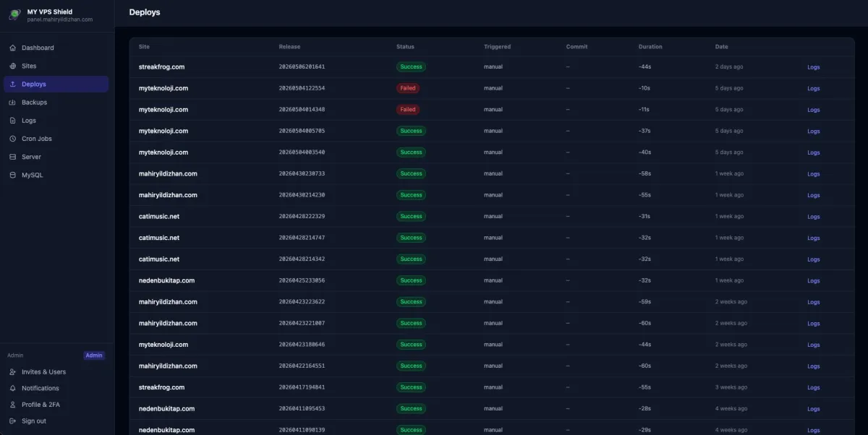Click catimusic.net in release 20260428214747 row
Viewport: 868px width, 435px height.
pyautogui.click(x=159, y=238)
